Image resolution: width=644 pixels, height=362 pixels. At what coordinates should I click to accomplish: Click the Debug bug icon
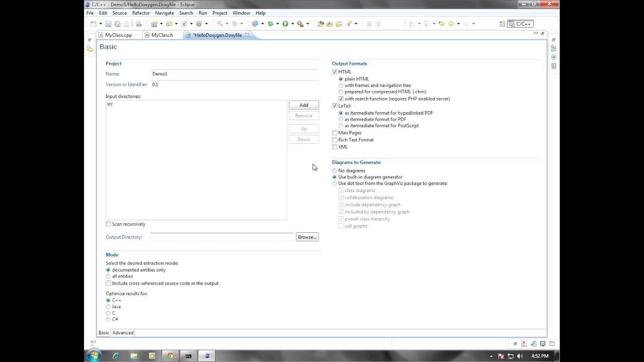click(270, 24)
